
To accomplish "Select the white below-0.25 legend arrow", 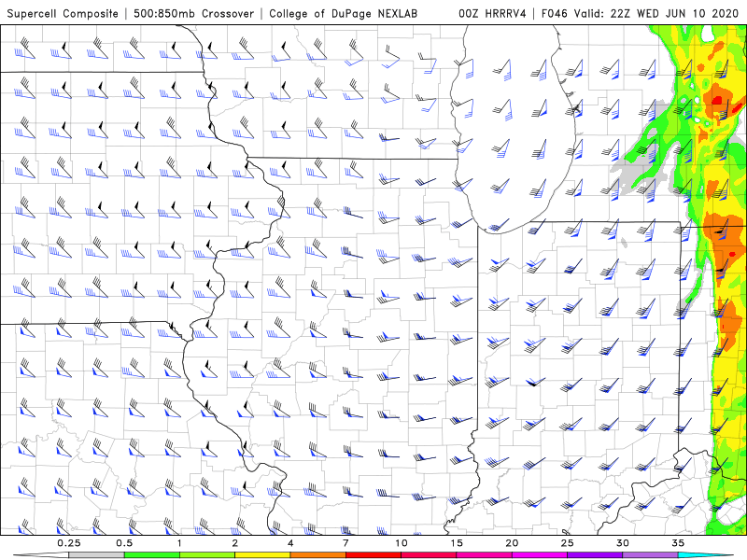I will tap(41, 555).
